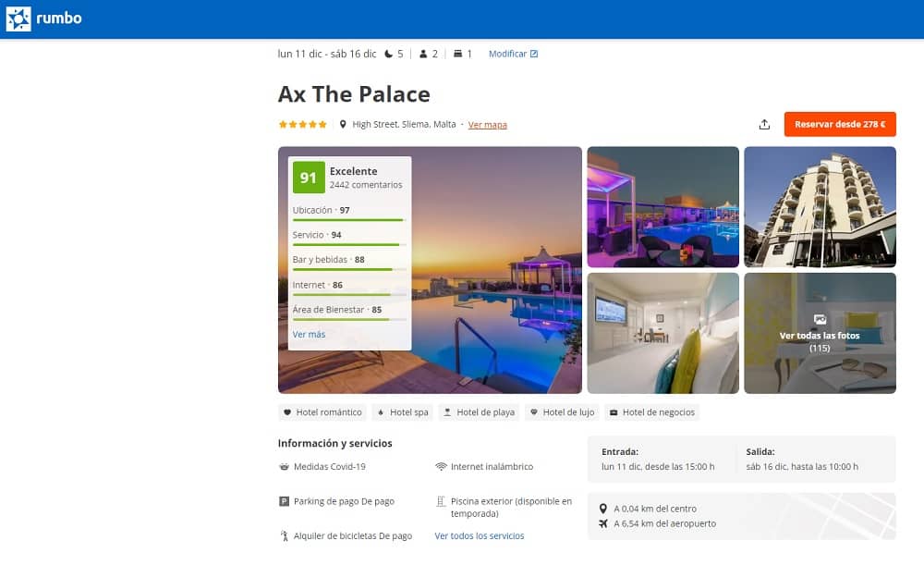This screenshot has height=565, width=924.
Task: Click the parking P icon
Action: click(284, 501)
